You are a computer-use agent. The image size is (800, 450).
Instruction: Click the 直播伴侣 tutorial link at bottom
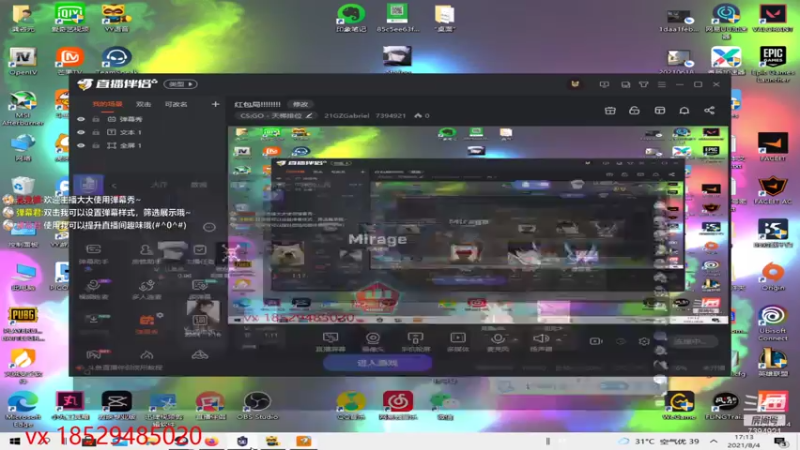click(x=125, y=367)
